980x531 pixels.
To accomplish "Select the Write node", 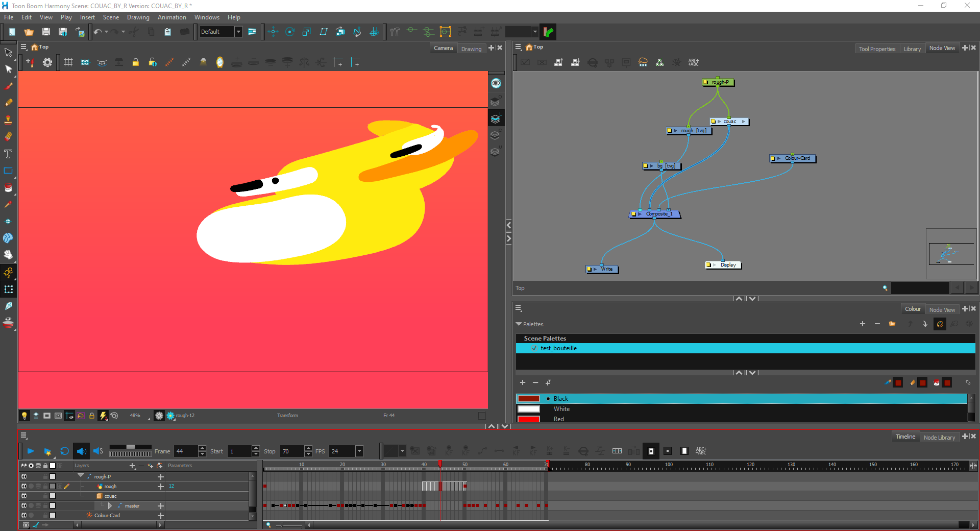I will point(603,269).
